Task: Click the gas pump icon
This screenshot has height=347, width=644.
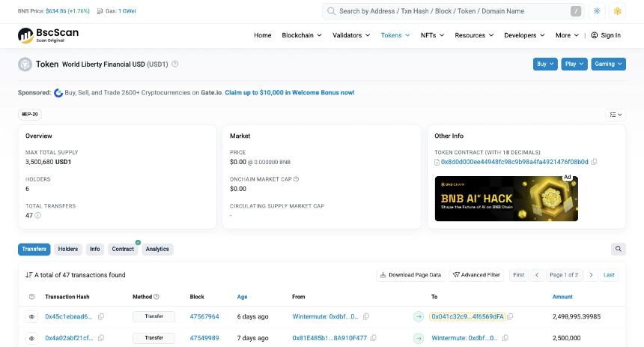Action: [100, 11]
